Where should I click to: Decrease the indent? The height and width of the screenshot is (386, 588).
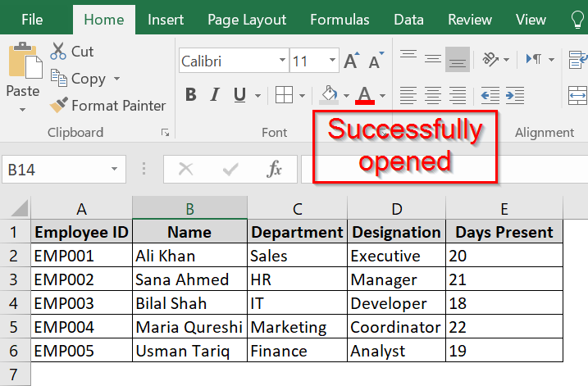tap(490, 95)
